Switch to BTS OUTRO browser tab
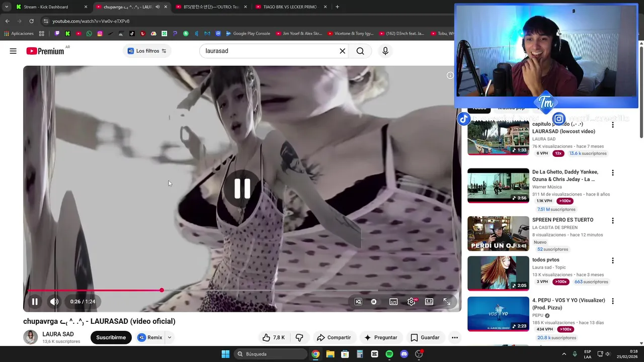Viewport: 644px width, 362px height. click(210, 7)
